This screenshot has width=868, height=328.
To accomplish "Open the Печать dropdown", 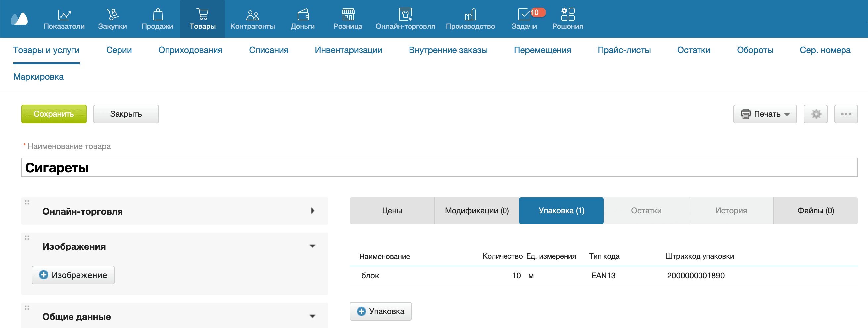I will tap(765, 114).
